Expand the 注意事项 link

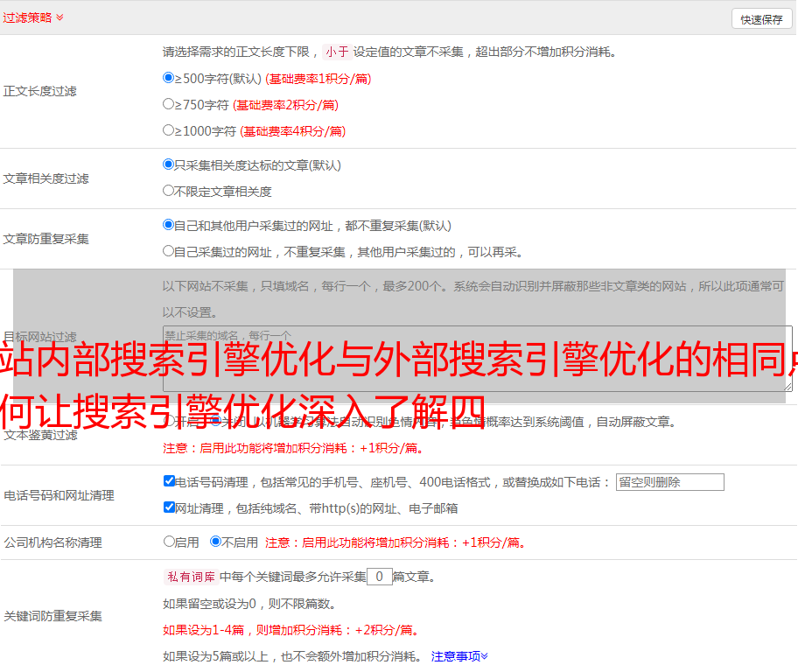[459, 655]
